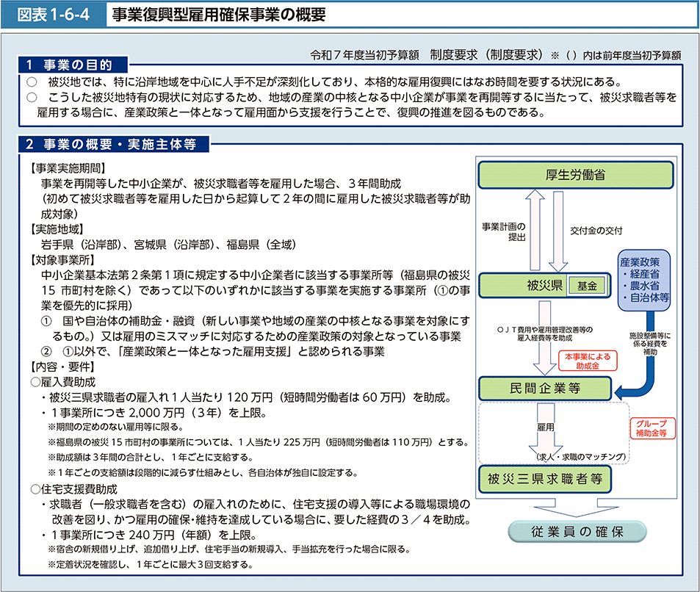
Task: Click the note ※定着状況を確認し
Action: [151, 565]
